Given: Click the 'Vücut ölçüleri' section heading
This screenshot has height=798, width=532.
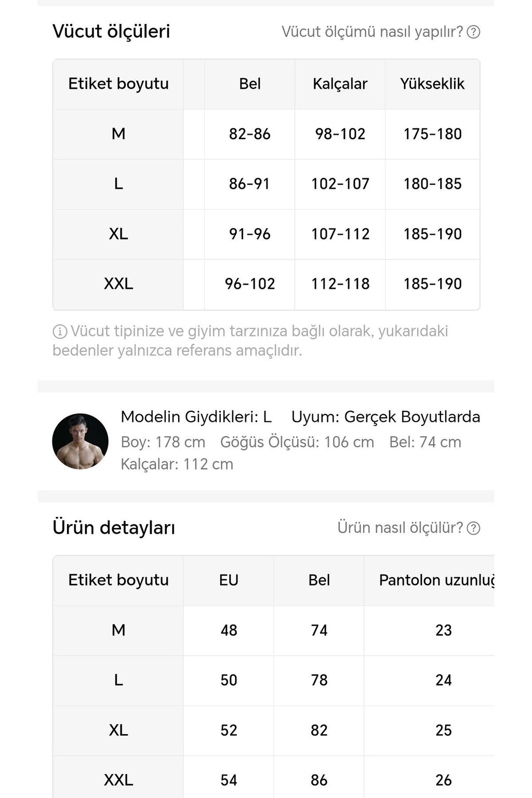Looking at the screenshot, I should point(111,31).
